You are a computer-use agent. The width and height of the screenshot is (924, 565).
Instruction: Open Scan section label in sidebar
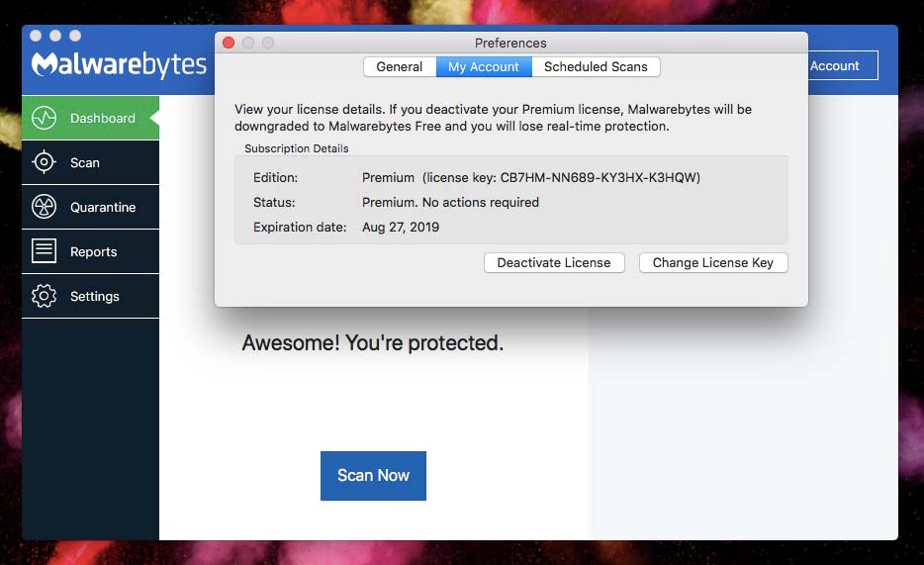tap(85, 162)
